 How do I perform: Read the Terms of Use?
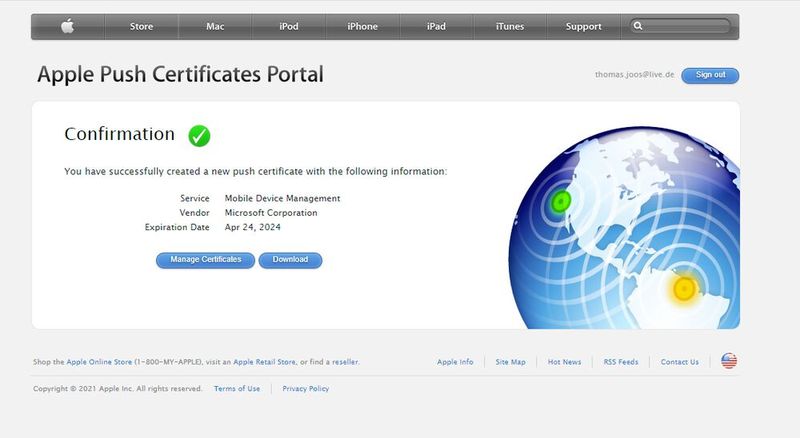(237, 388)
